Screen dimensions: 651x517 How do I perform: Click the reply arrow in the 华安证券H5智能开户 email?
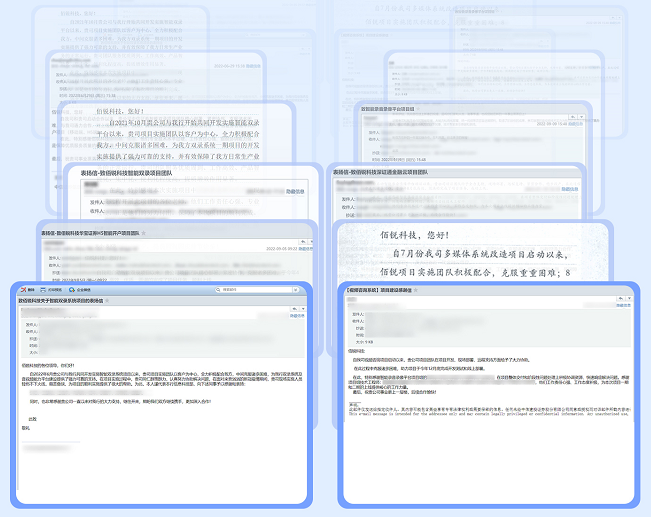[x=303, y=242]
